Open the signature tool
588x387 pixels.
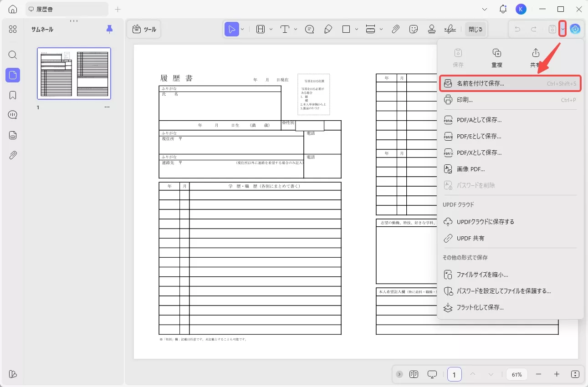click(x=450, y=29)
